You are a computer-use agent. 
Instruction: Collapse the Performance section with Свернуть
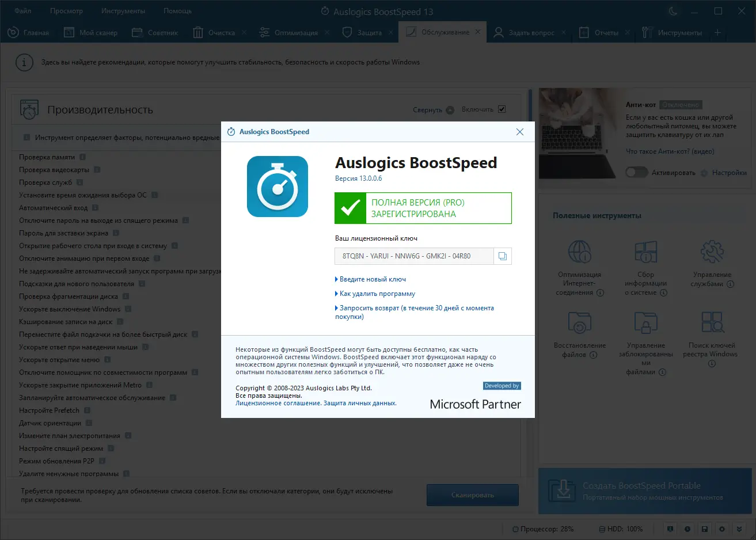coord(433,110)
